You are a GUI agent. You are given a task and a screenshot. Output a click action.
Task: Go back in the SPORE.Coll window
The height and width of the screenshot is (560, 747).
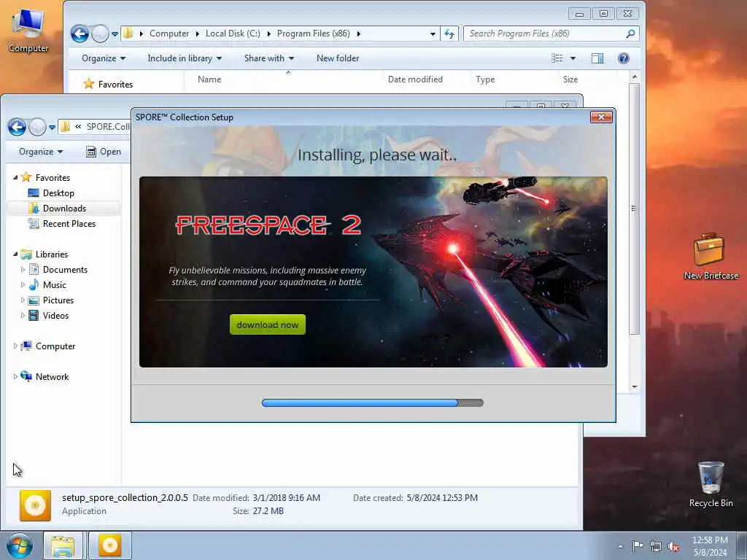pyautogui.click(x=17, y=127)
